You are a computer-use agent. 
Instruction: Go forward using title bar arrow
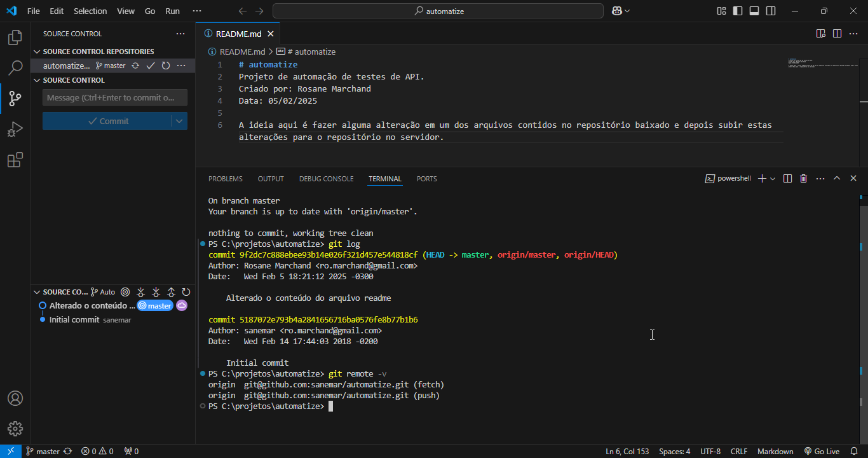coord(259,11)
